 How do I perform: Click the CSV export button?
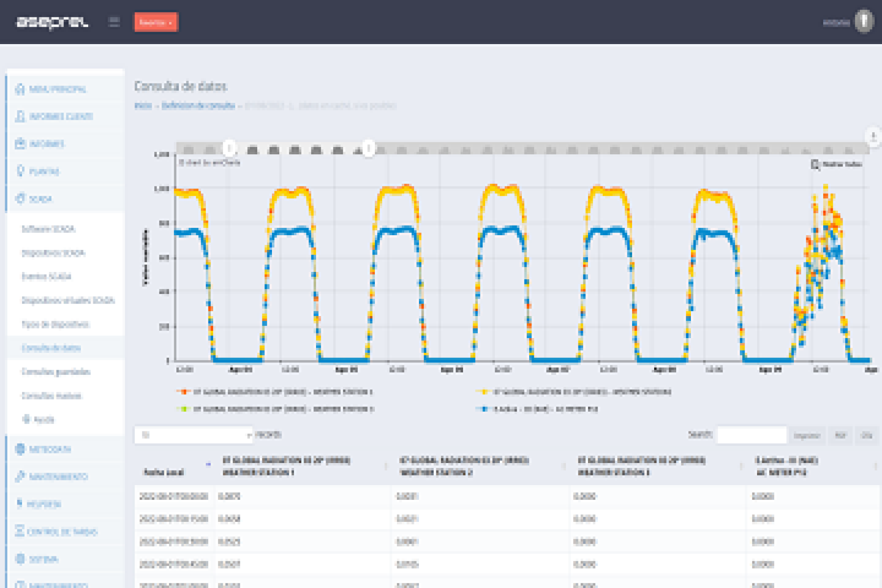(x=866, y=435)
